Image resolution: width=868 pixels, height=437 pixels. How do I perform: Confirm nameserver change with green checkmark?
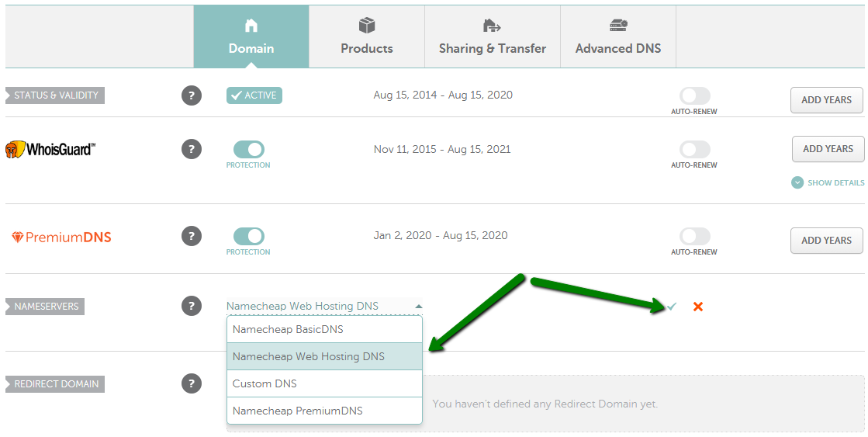pos(672,307)
